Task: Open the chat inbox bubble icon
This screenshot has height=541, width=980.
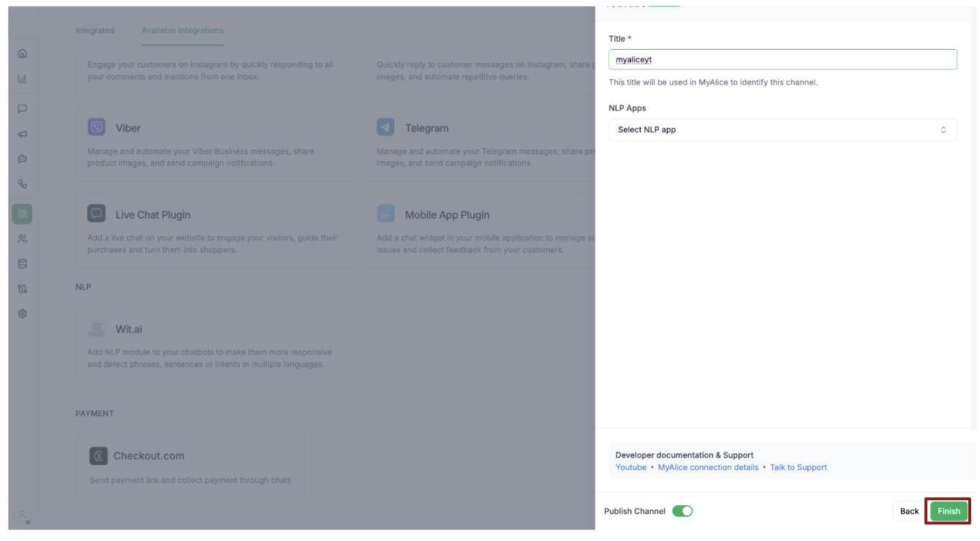Action: coord(22,108)
